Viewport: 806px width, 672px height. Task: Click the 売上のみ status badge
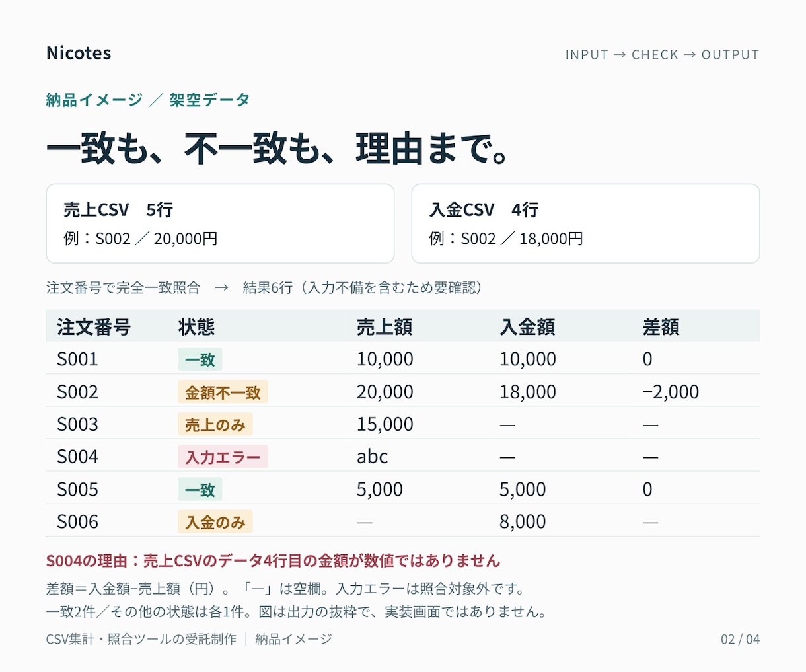coord(215,425)
